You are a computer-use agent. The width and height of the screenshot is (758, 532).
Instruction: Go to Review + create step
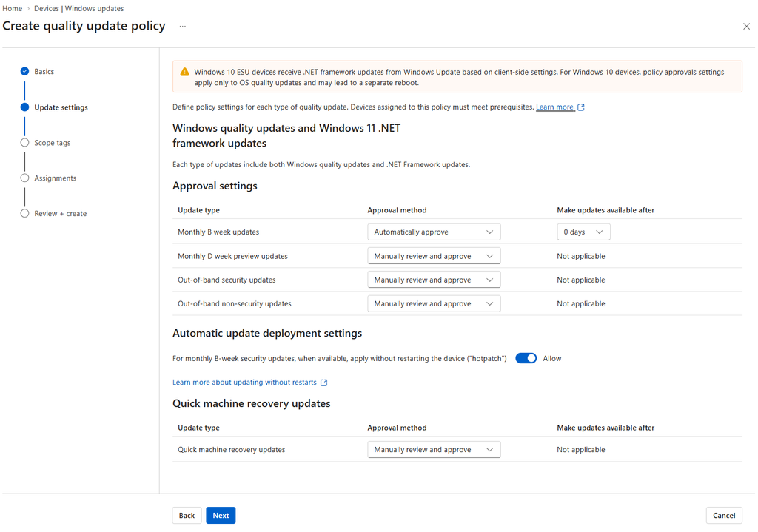[x=61, y=213]
